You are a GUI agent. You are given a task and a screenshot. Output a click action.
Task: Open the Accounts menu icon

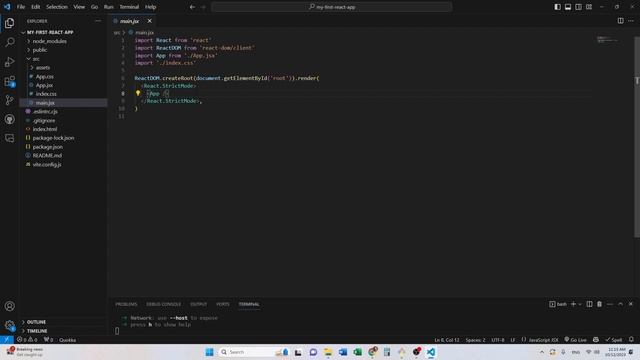coord(9,306)
